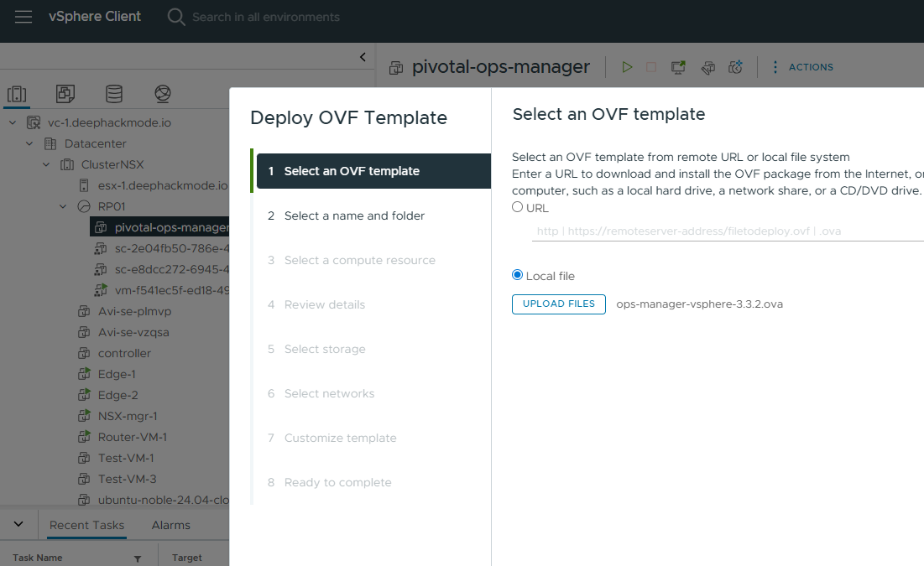Click the global search magnifier icon
The width and height of the screenshot is (924, 566).
(175, 17)
